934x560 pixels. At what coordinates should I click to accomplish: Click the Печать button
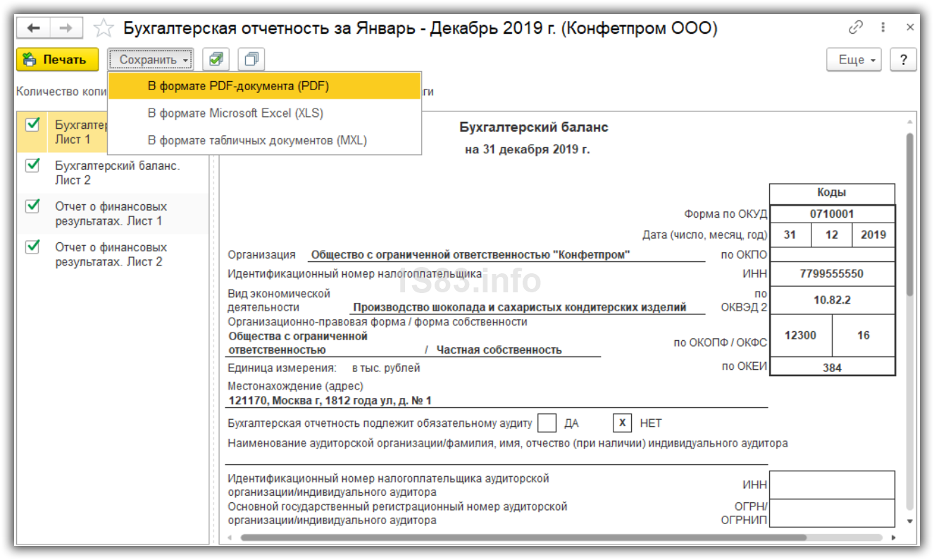pyautogui.click(x=57, y=60)
